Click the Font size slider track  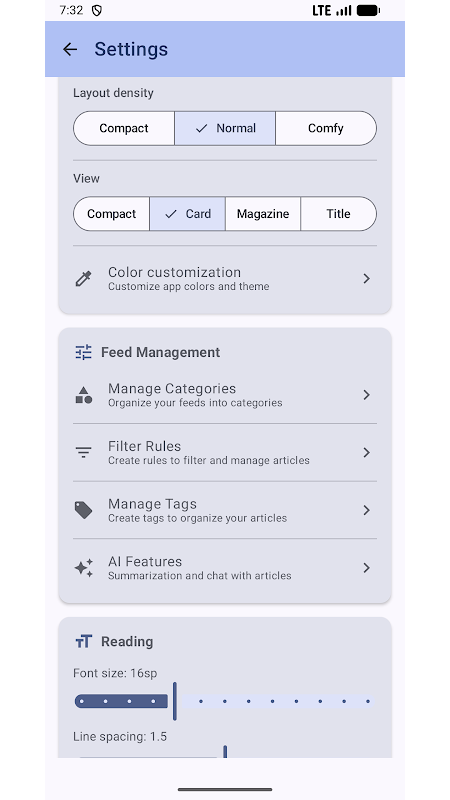click(225, 702)
